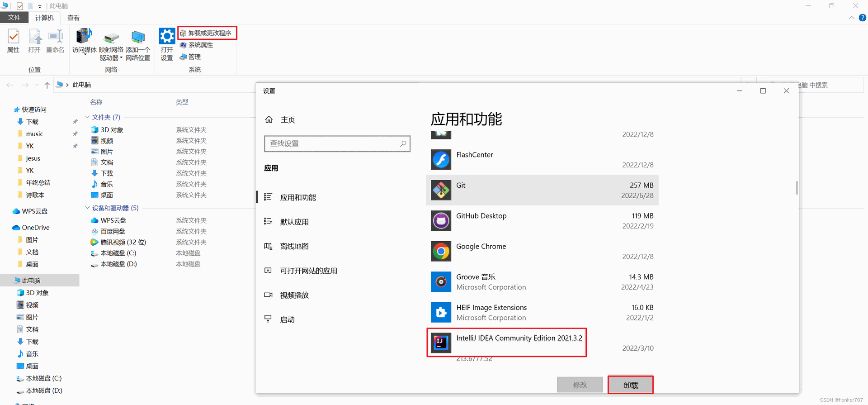The width and height of the screenshot is (868, 405).
Task: Click the 修改 button
Action: 580,385
